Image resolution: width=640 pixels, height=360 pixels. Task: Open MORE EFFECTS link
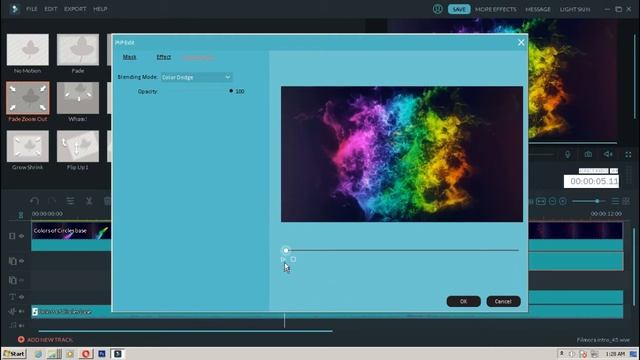(496, 9)
